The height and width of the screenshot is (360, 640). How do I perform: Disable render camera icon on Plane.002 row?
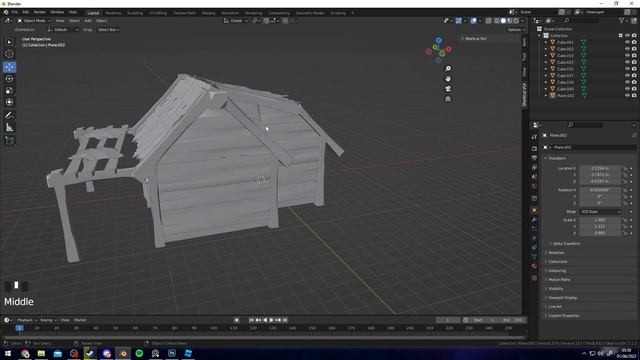[634, 96]
